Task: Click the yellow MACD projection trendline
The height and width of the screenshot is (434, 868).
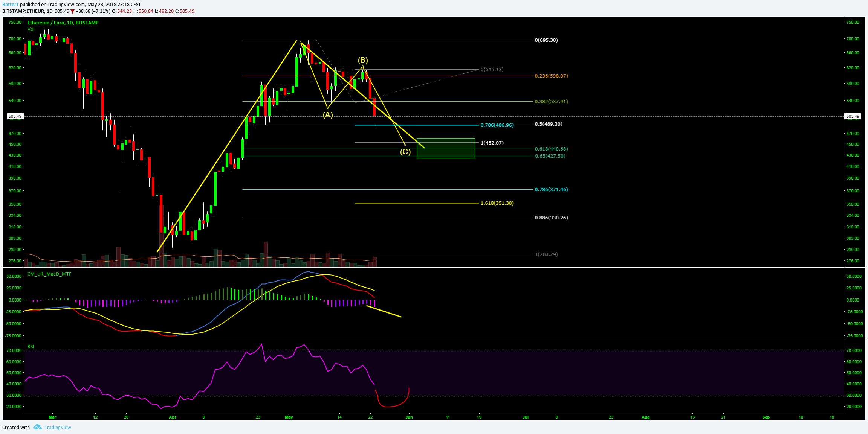Action: coord(384,312)
